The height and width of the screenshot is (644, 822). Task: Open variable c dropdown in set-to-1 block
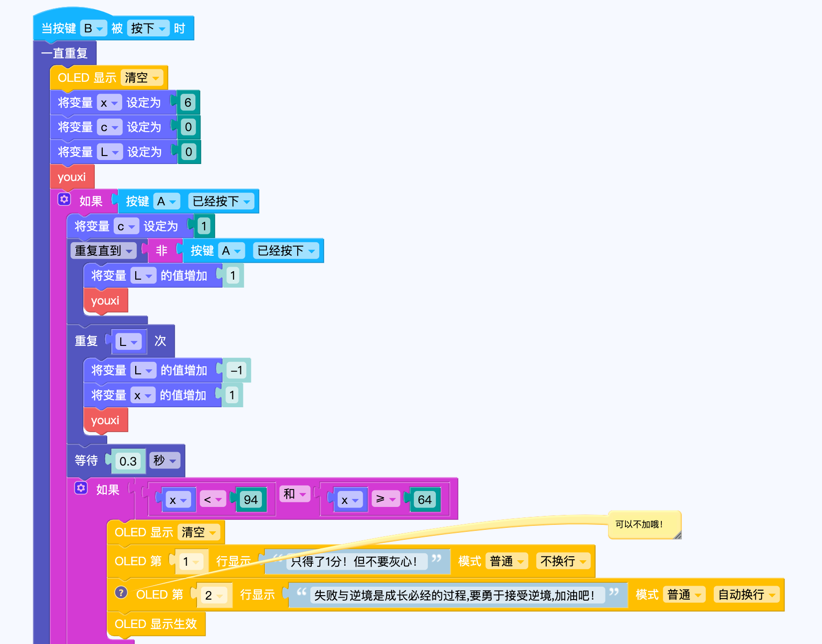coord(126,226)
